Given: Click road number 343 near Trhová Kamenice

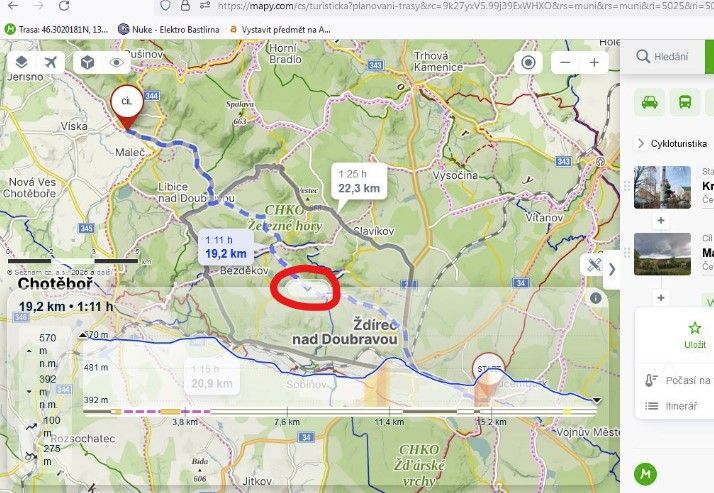Looking at the screenshot, I should click(375, 65).
